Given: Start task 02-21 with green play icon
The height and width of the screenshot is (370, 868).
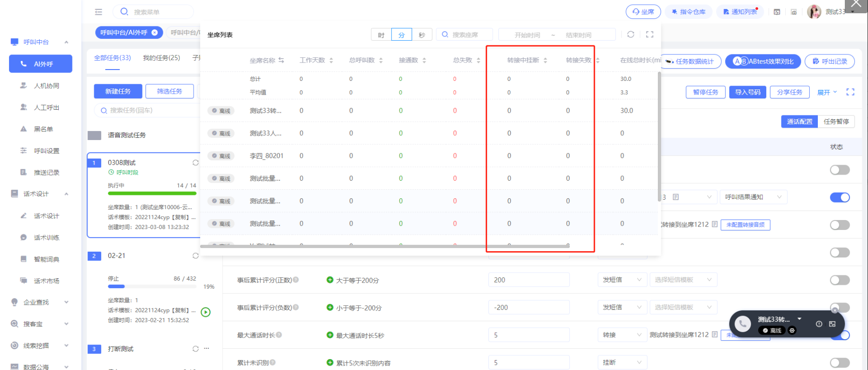Looking at the screenshot, I should (x=205, y=312).
